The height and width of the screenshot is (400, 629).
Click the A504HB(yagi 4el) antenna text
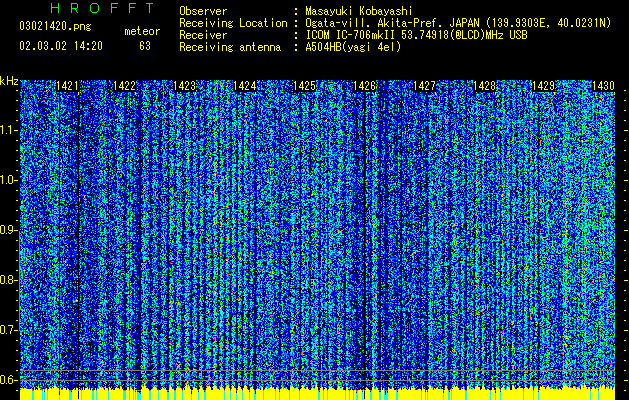point(353,47)
